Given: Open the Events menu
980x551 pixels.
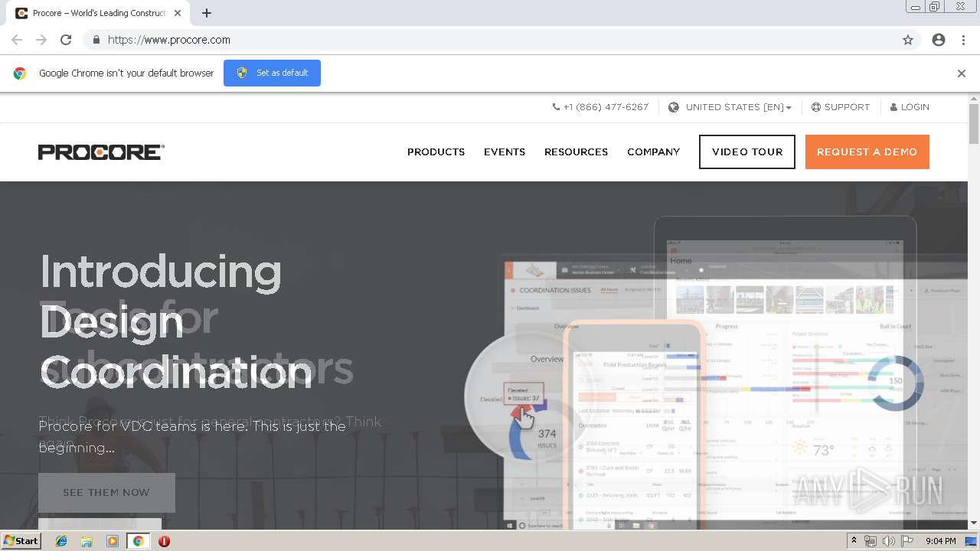Looking at the screenshot, I should (x=505, y=152).
